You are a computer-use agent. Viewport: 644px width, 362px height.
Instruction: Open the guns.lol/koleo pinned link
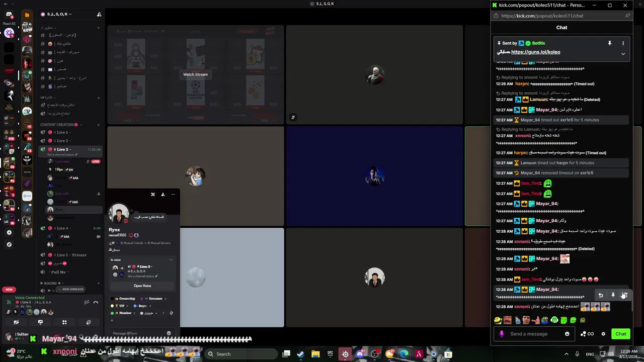pos(535,52)
